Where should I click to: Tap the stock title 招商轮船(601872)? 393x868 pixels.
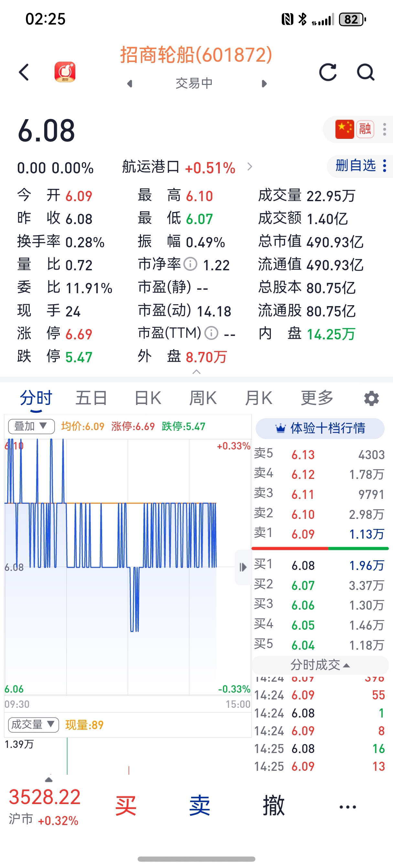coord(196,55)
